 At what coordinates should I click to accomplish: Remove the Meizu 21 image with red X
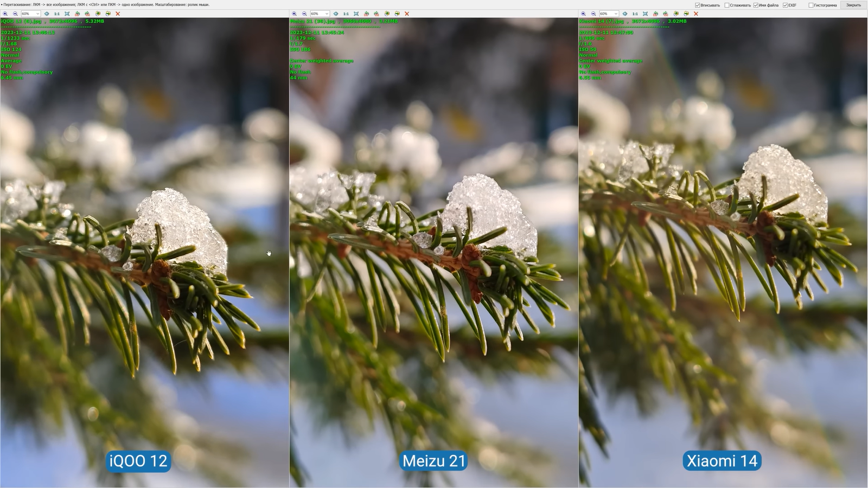pos(407,14)
